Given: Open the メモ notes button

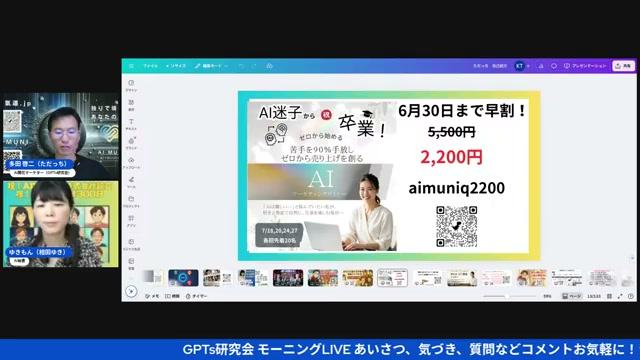Looking at the screenshot, I should (152, 296).
